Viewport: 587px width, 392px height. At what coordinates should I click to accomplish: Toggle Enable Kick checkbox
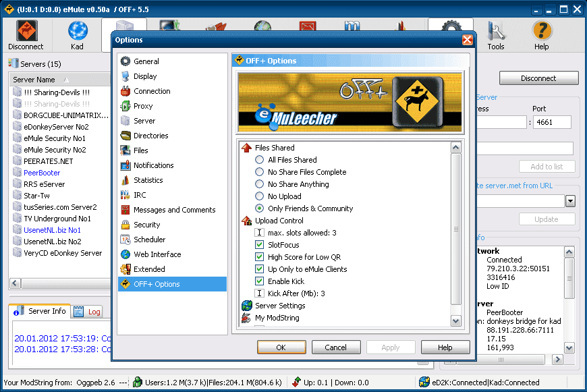click(x=259, y=281)
